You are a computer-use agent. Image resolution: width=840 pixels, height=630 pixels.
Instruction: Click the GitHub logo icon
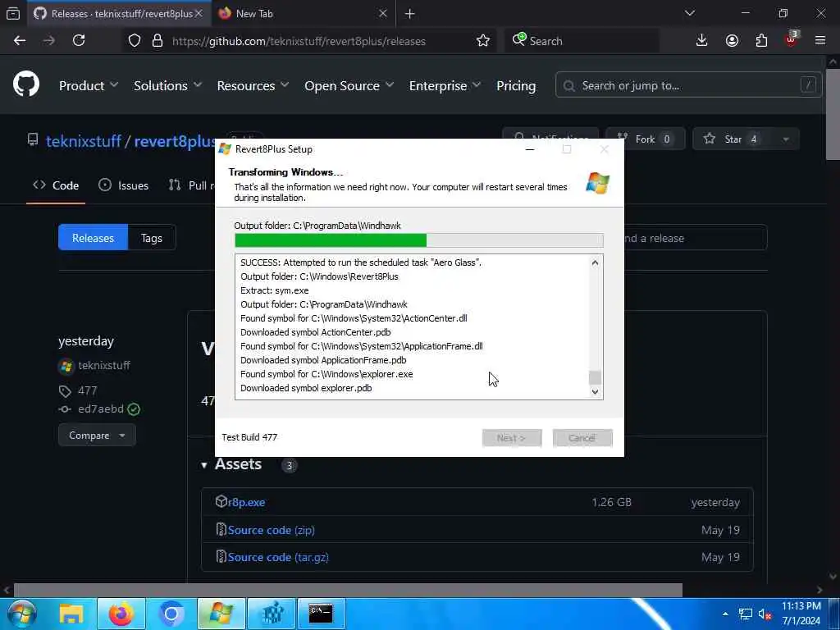(x=26, y=84)
